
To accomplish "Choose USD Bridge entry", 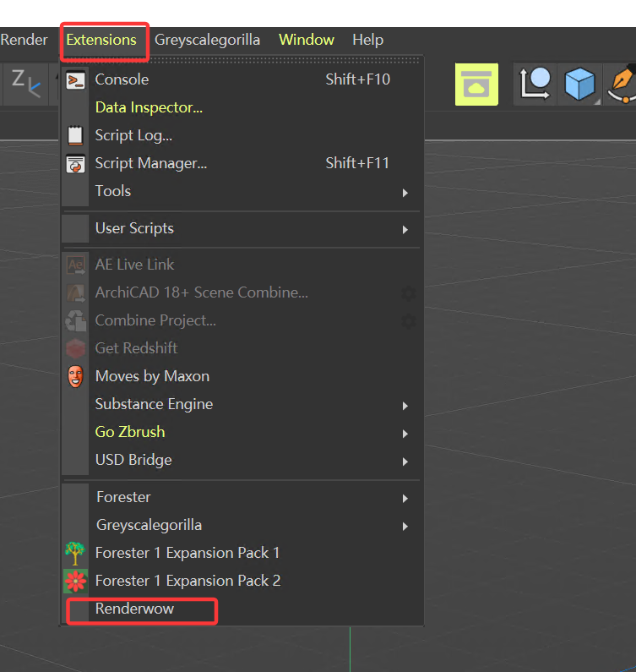I will coord(242,460).
